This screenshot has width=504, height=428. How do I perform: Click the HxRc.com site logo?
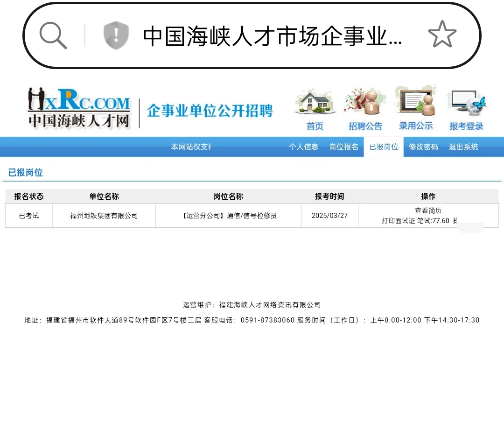tap(79, 107)
